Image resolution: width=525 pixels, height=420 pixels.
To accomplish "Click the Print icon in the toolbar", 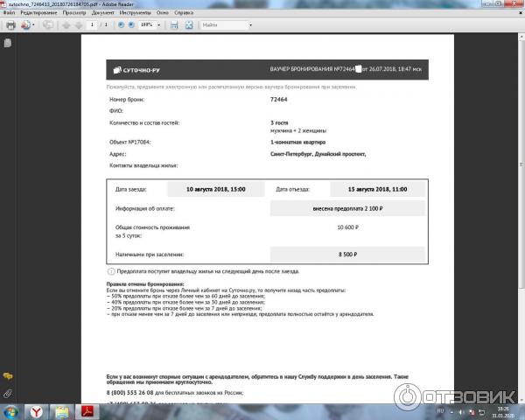I will tap(10, 24).
